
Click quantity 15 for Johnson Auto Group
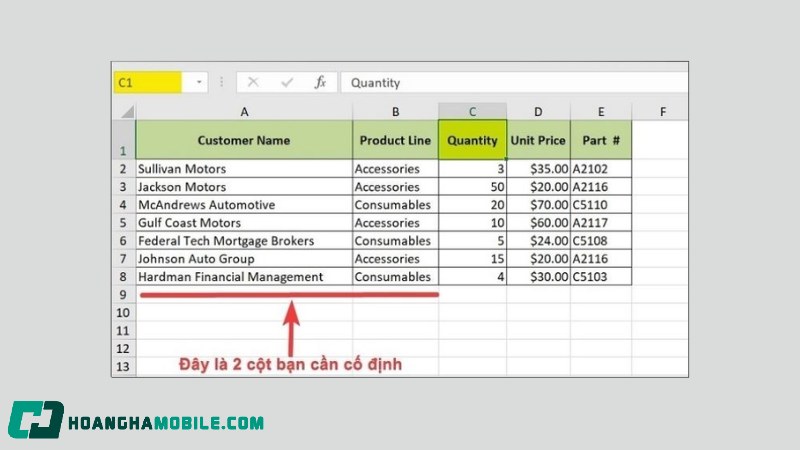point(472,259)
